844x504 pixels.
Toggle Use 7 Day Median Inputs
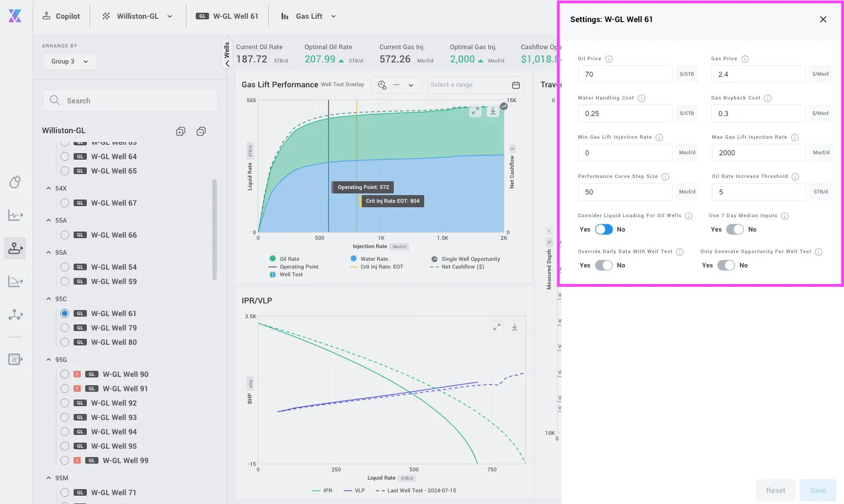click(734, 229)
